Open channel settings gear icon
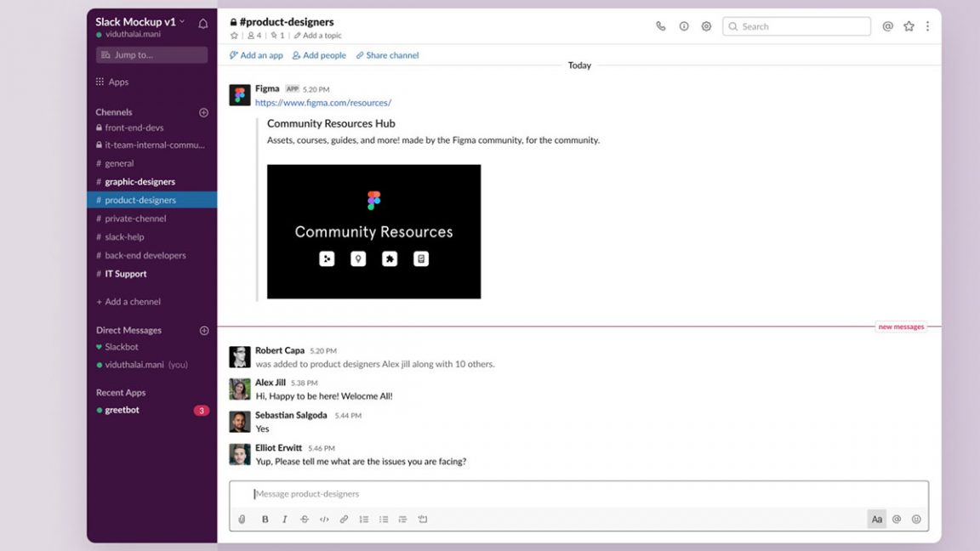The height and width of the screenshot is (551, 980). click(x=706, y=26)
